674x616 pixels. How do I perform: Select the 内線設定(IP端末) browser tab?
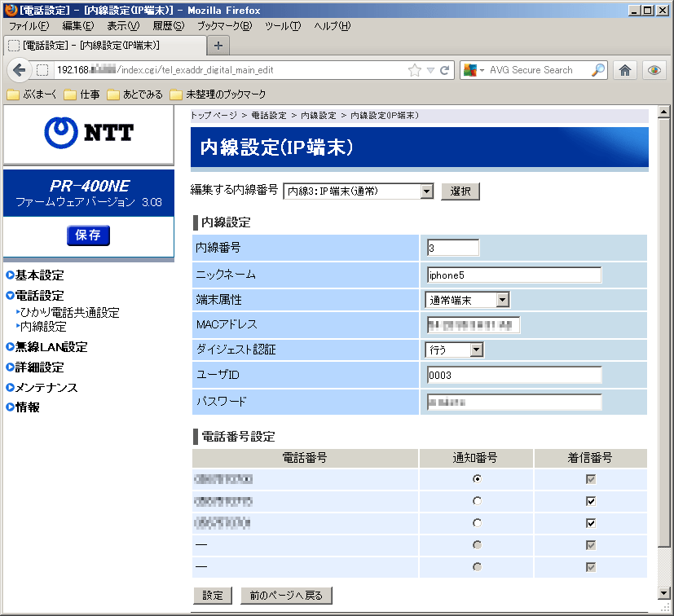pos(105,46)
